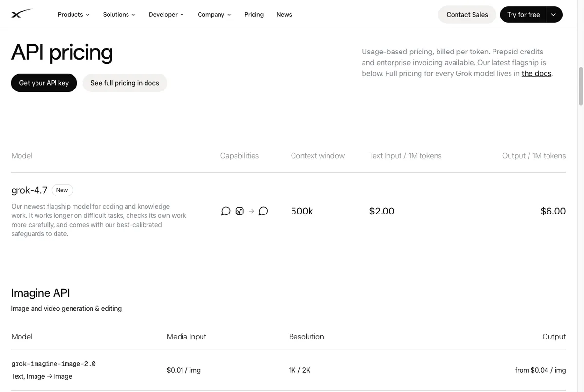Click Try for free

coord(523,15)
